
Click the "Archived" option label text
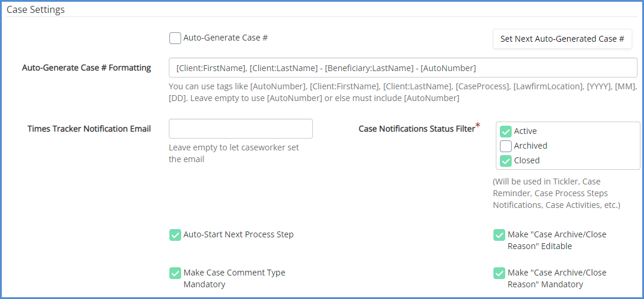[x=530, y=146]
